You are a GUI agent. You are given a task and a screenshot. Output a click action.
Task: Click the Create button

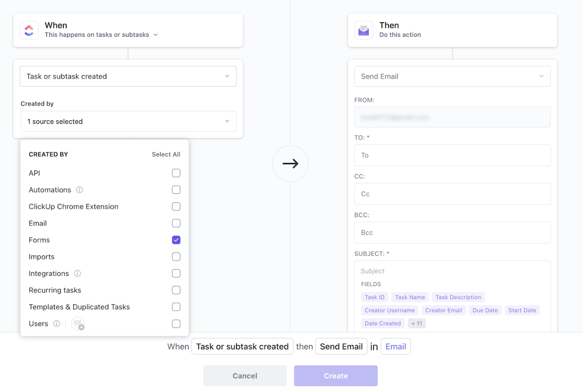click(336, 376)
